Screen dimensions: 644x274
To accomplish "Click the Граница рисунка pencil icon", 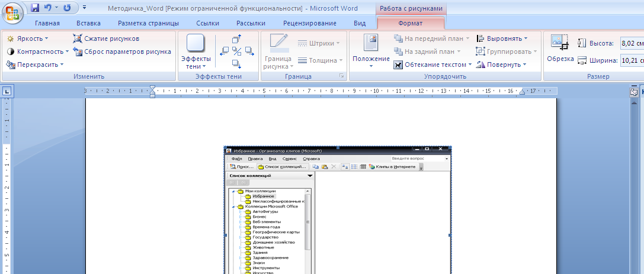I will point(279,43).
